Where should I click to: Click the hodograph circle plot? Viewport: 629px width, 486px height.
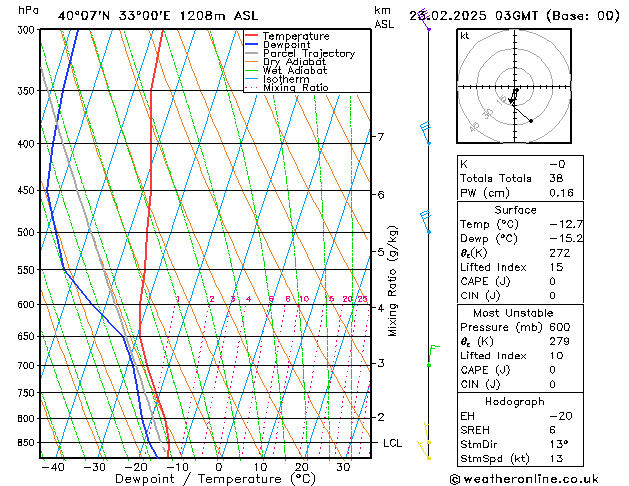pos(515,89)
